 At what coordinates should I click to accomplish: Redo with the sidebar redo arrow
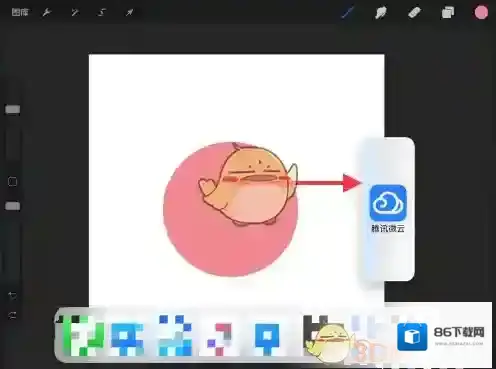tap(12, 315)
